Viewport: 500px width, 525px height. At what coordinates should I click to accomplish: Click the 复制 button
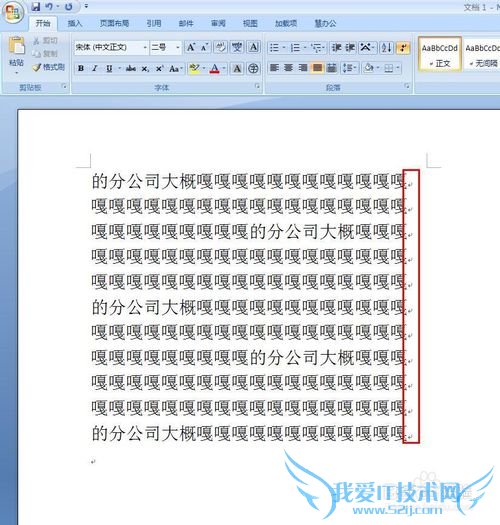[x=46, y=54]
